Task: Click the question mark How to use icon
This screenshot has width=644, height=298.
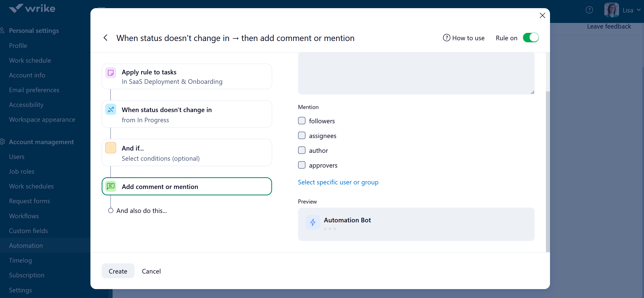Action: point(446,38)
